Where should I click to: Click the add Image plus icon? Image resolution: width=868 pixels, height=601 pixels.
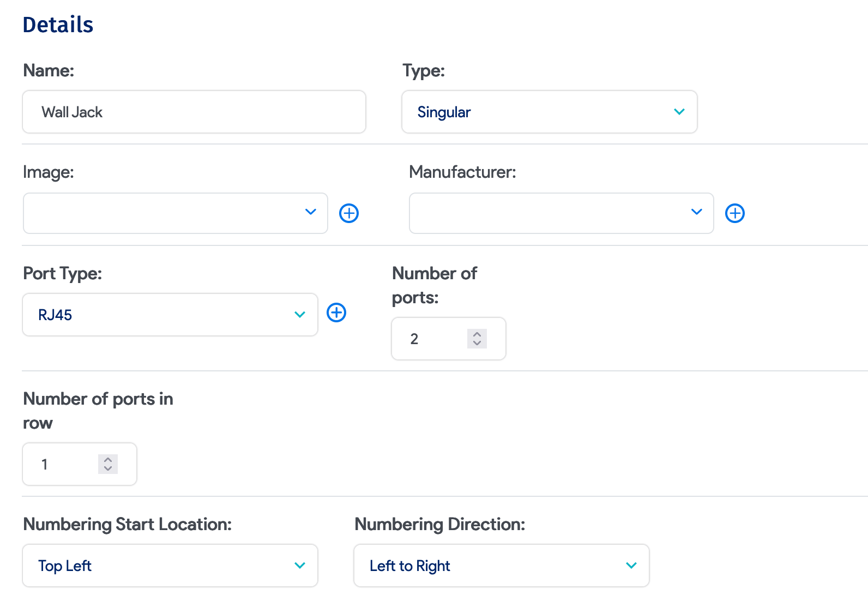349,213
